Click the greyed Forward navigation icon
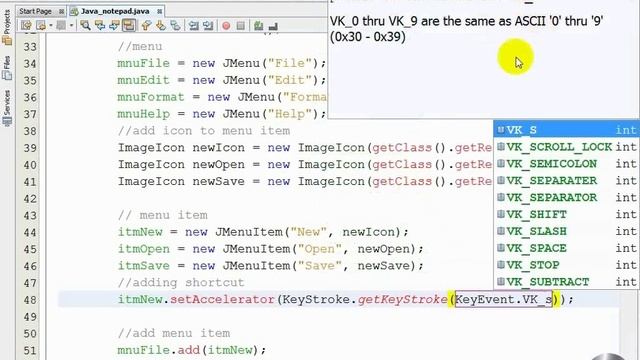 (61, 26)
